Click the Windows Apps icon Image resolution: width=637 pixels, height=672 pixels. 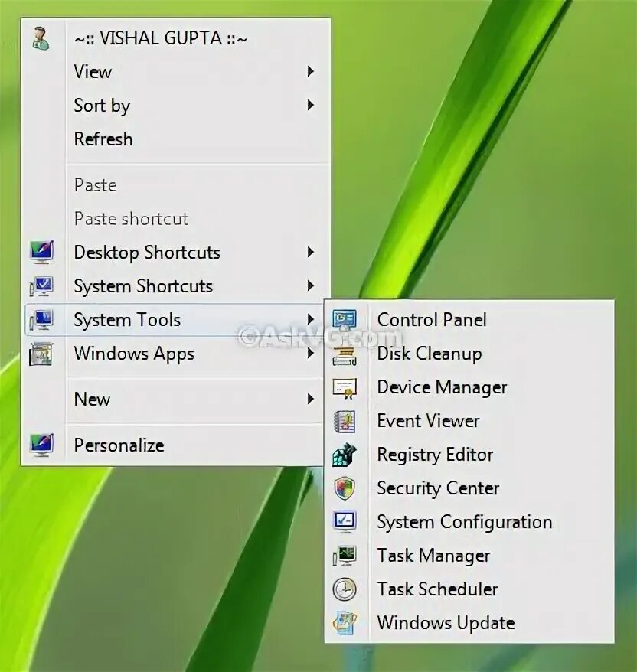(x=41, y=354)
